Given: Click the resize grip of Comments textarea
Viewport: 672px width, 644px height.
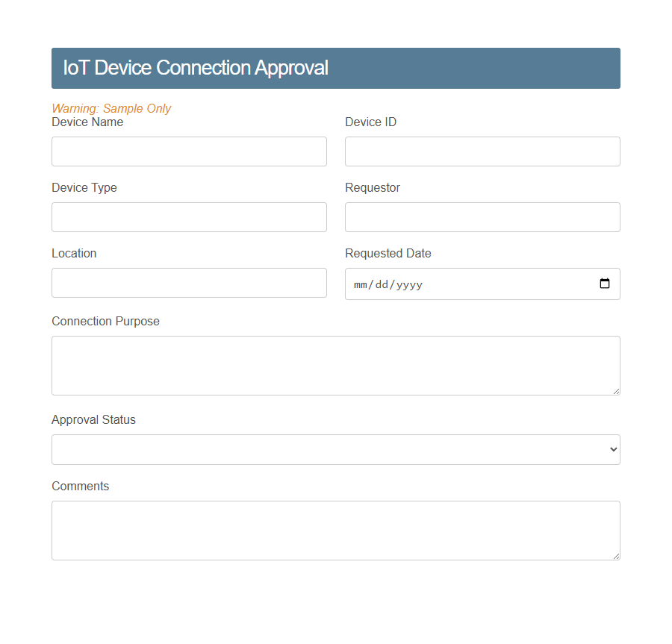Looking at the screenshot, I should (x=616, y=555).
